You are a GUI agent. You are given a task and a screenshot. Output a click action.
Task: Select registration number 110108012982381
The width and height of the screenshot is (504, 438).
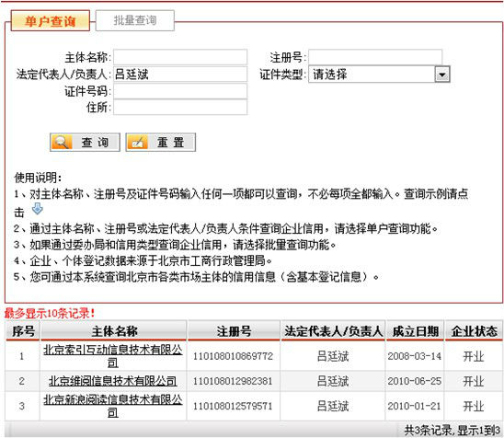coord(233,381)
